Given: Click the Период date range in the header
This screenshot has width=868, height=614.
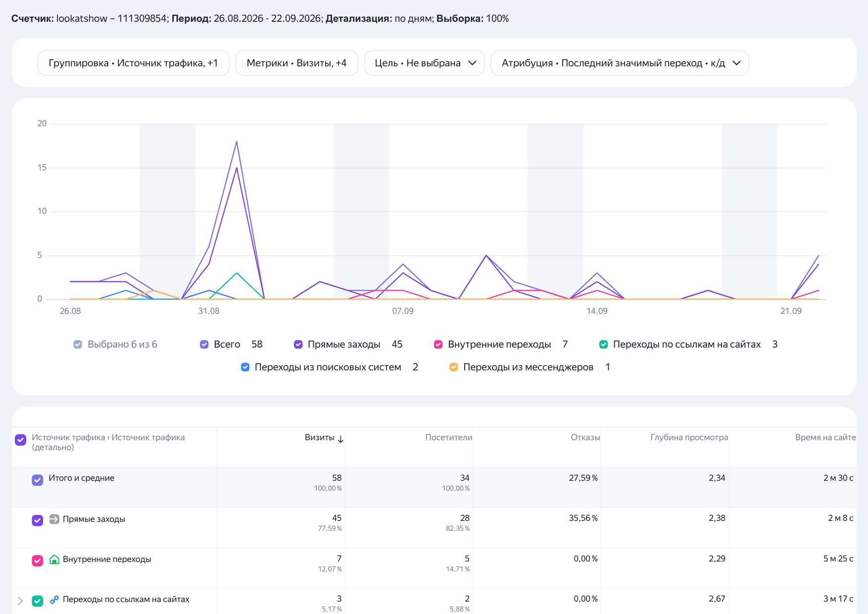Looking at the screenshot, I should point(247,19).
